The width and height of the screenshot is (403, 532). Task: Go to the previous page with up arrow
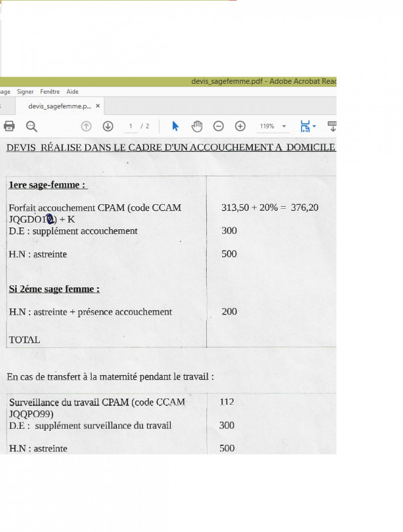click(86, 126)
